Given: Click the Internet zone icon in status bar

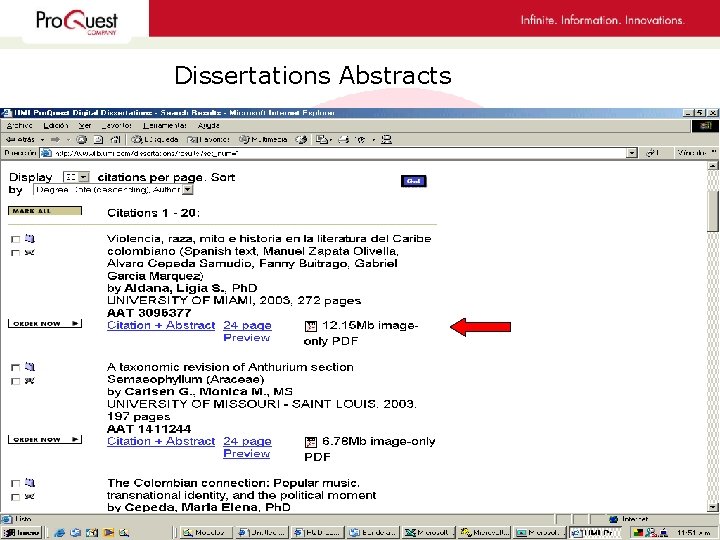Looking at the screenshot, I should (x=613, y=519).
